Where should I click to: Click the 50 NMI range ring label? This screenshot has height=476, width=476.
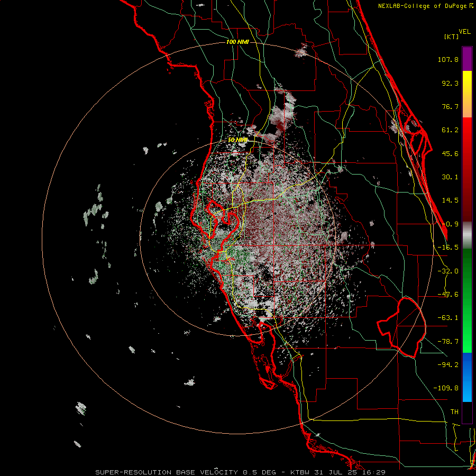point(237,140)
